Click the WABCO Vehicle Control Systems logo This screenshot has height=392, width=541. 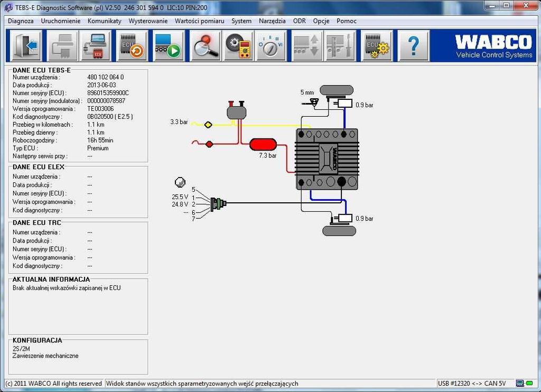click(x=494, y=46)
